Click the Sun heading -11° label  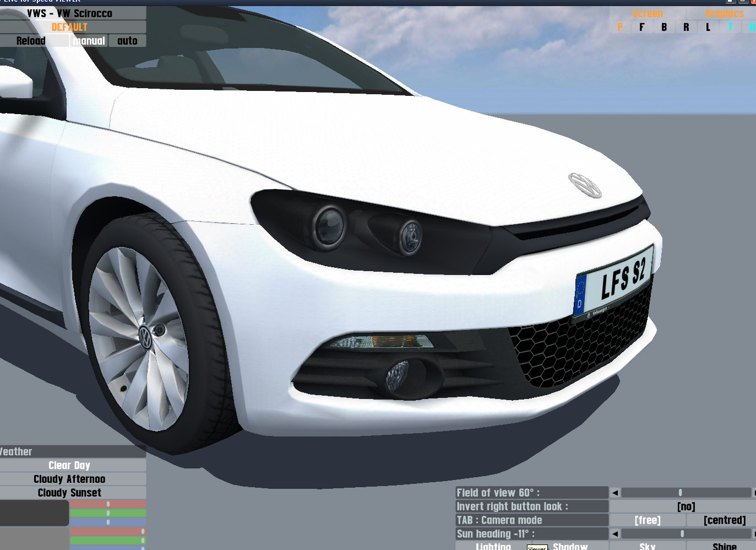[x=532, y=533]
